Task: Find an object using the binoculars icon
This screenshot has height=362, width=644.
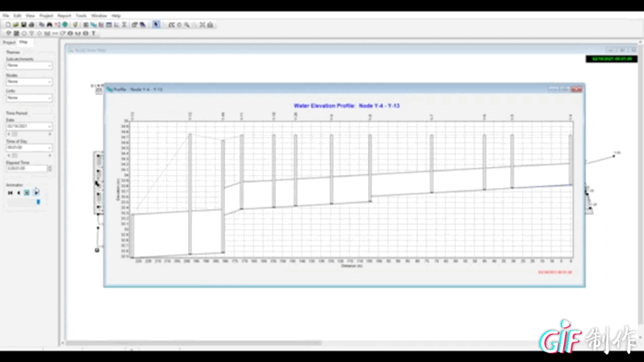Action: point(49,25)
